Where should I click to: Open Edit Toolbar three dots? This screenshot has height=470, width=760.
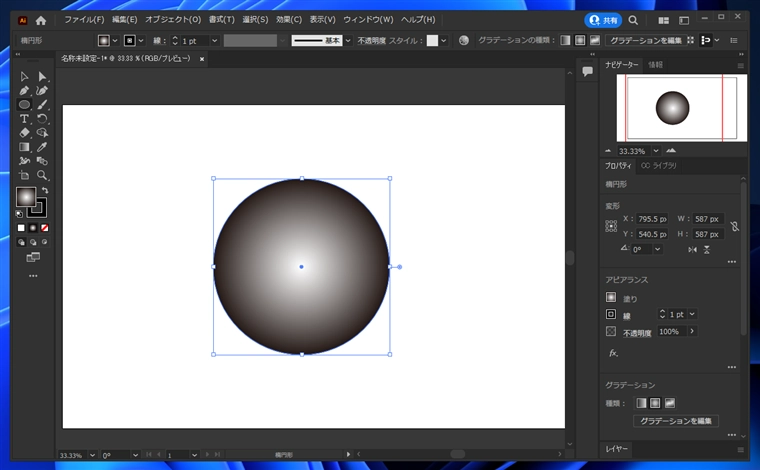[33, 276]
